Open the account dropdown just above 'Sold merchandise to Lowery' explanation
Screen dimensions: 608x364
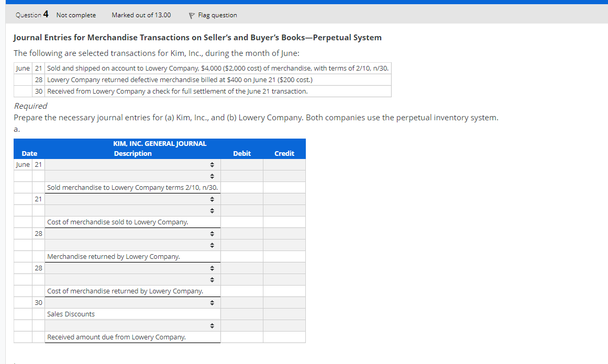(x=132, y=176)
